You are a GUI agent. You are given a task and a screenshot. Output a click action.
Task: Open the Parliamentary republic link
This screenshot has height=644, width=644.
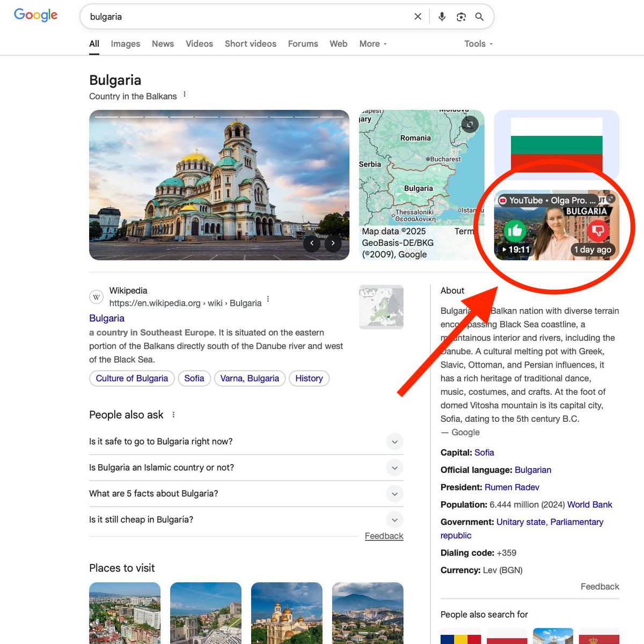pyautogui.click(x=577, y=522)
